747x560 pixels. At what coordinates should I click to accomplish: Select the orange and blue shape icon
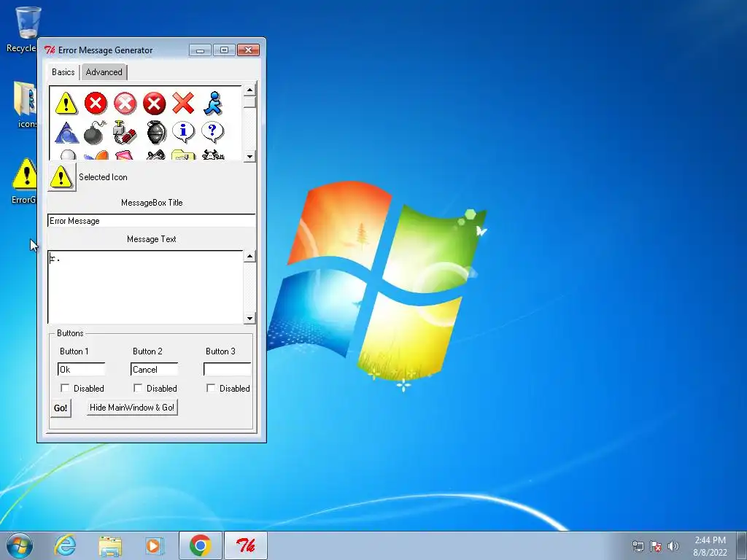(x=96, y=155)
